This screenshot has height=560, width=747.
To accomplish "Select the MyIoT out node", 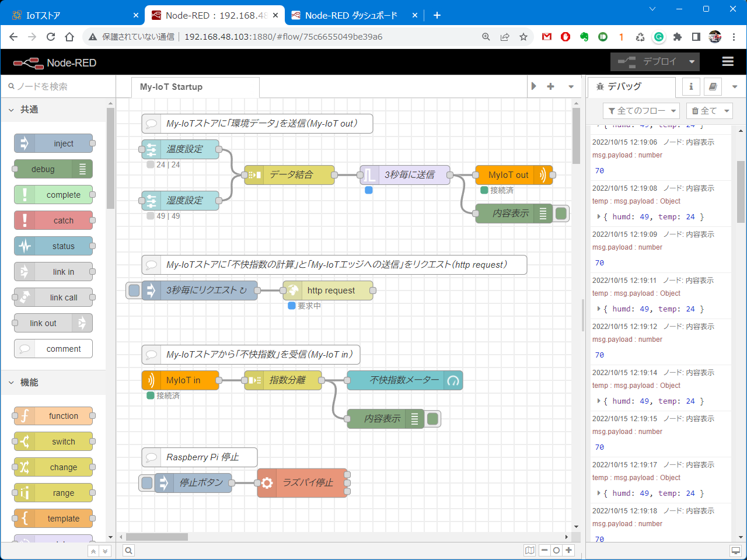I will pos(514,175).
